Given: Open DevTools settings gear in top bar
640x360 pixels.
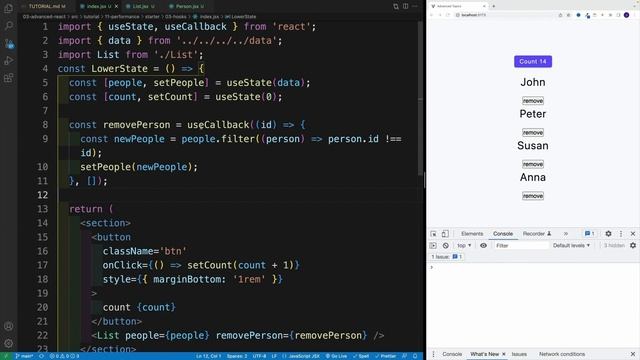Looking at the screenshot, I should coord(608,234).
